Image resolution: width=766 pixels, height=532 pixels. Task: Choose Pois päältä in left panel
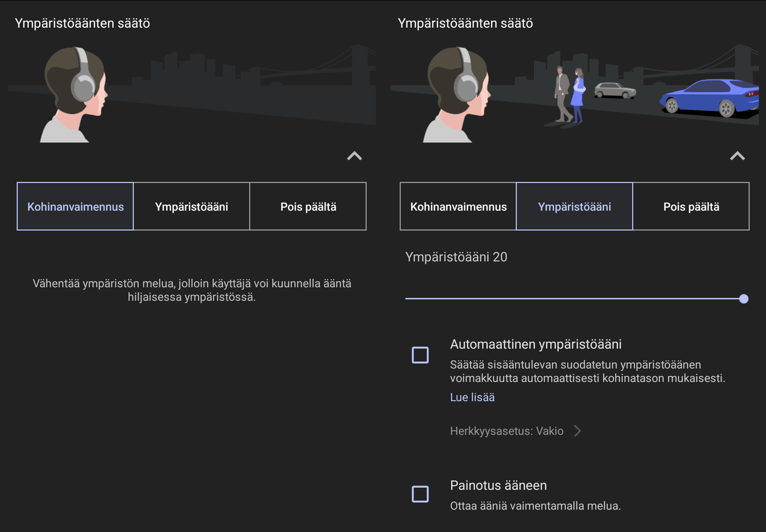[x=308, y=207]
